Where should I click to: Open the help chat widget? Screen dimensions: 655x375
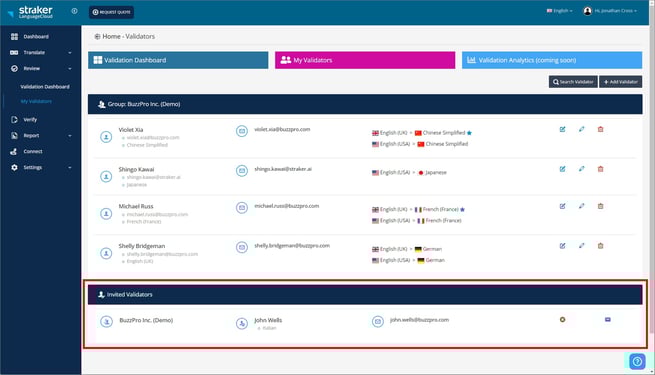click(637, 362)
